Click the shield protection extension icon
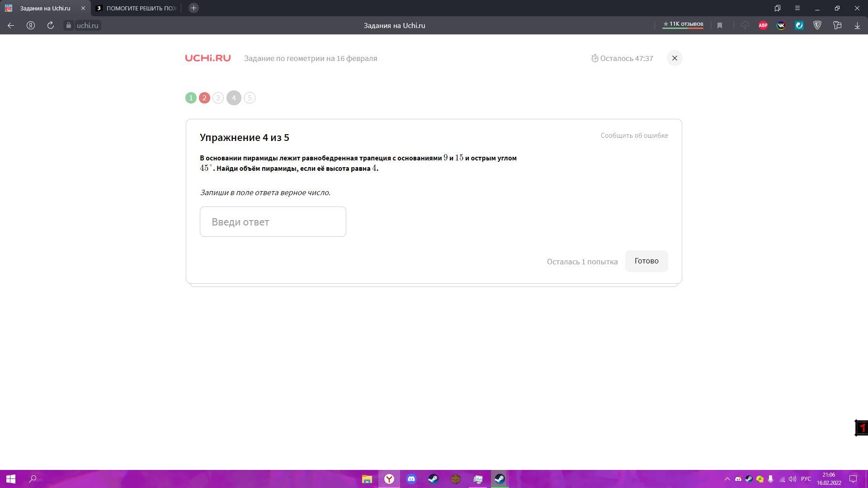The image size is (868, 488). (817, 26)
